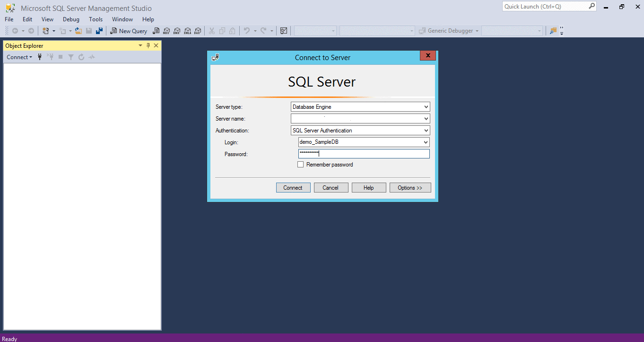Click the Cancel button
This screenshot has height=342, width=644.
331,188
